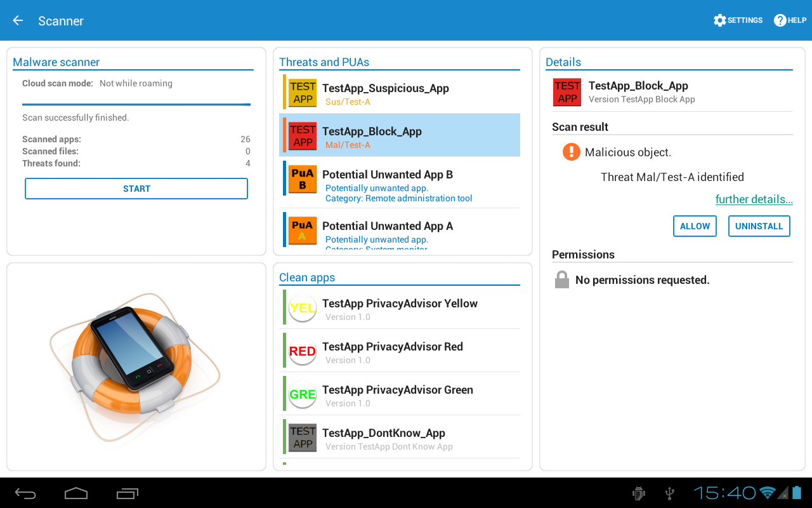812x508 pixels.
Task: Navigate back with the top-left arrow
Action: click(17, 20)
